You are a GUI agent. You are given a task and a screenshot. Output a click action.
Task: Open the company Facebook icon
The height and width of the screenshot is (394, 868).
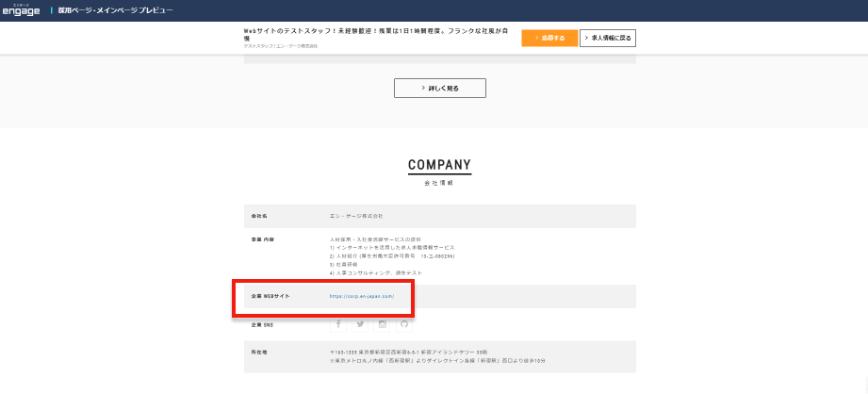(x=338, y=324)
